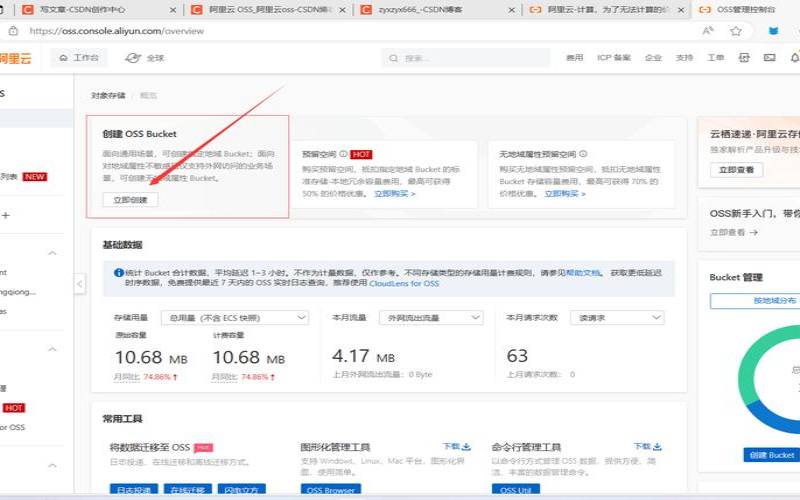800x500 pixels.
Task: Click the OSS Util button
Action: (x=516, y=490)
